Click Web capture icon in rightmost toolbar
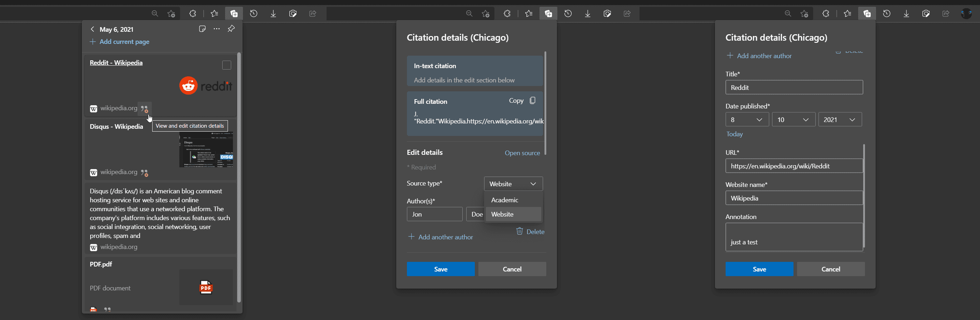 click(x=926, y=14)
